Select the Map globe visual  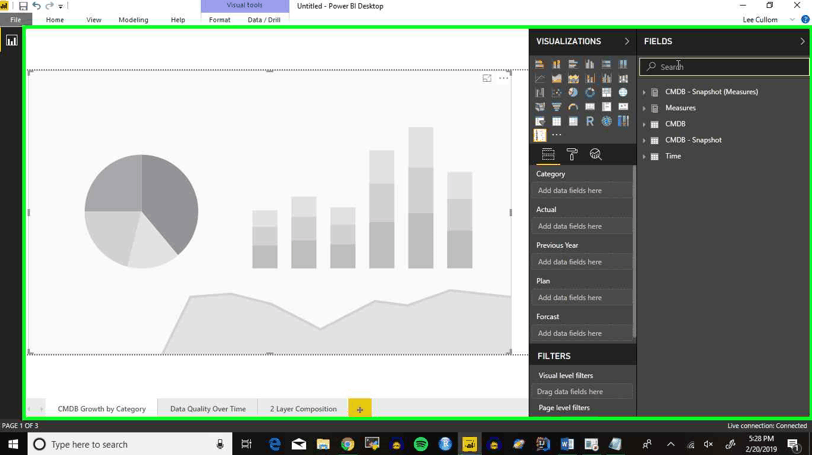pos(623,93)
